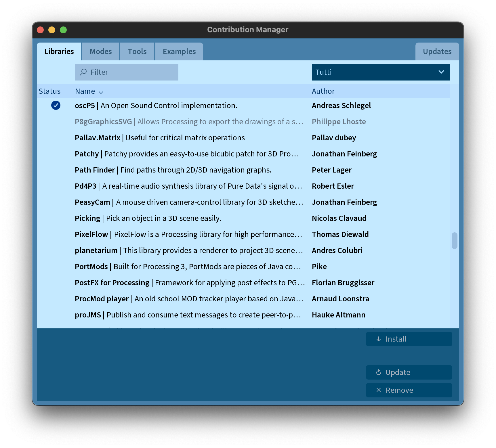Image resolution: width=496 pixels, height=448 pixels.
Task: Select the Picking library row
Action: [x=243, y=218]
